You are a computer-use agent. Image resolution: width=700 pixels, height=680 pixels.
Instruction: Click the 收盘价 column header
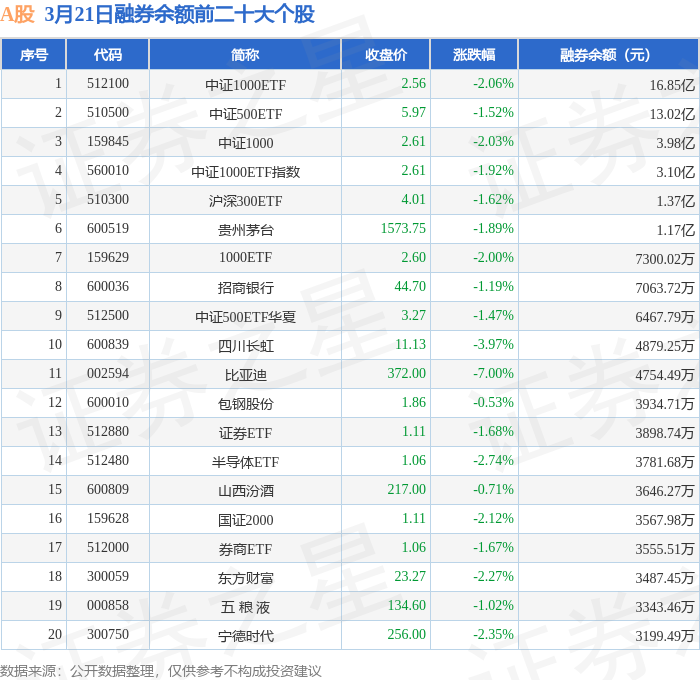click(x=386, y=54)
